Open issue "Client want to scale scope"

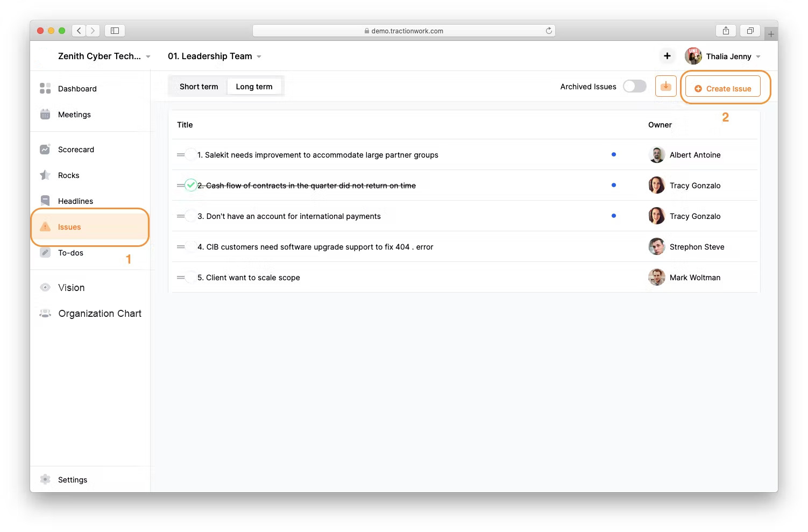tap(249, 278)
